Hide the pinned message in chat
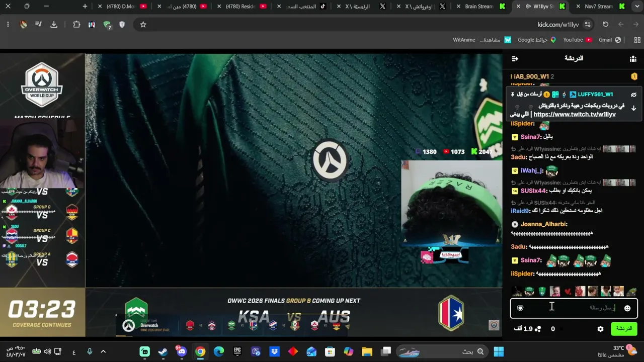Screen dimensions: 644x362 pyautogui.click(x=633, y=95)
